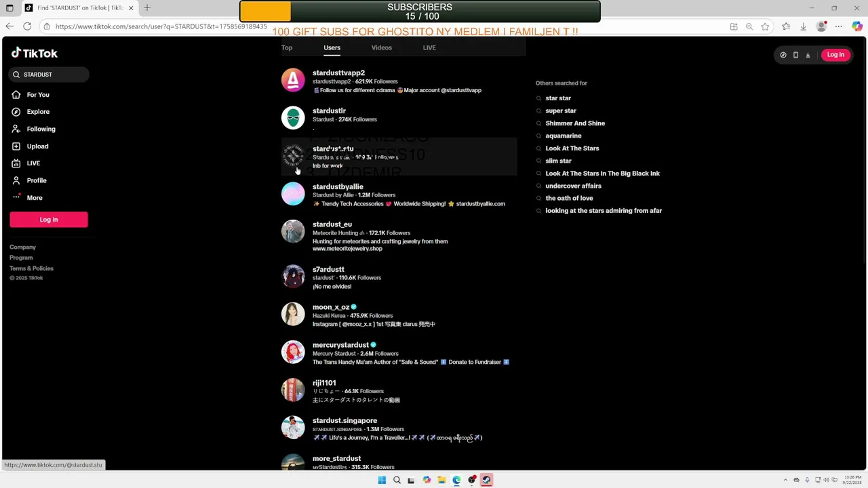Open the moon_x_oz user result
This screenshot has height=488, width=868.
tap(399, 314)
